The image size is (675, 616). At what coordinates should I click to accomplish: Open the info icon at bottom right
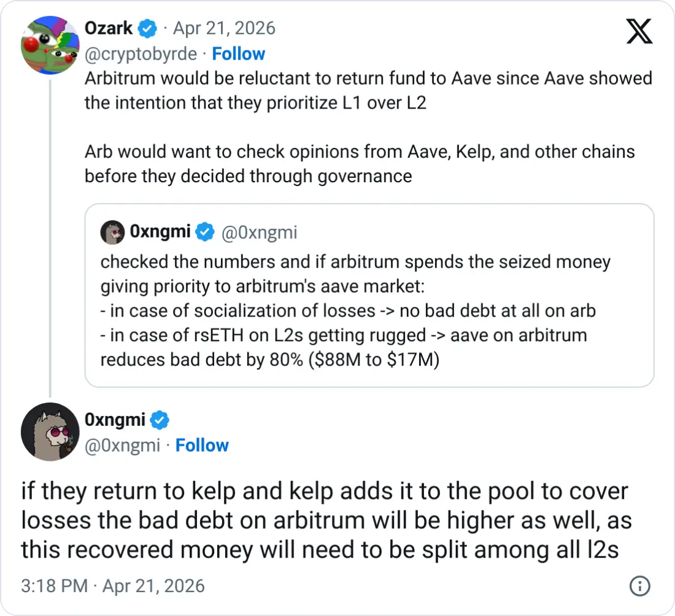click(639, 585)
